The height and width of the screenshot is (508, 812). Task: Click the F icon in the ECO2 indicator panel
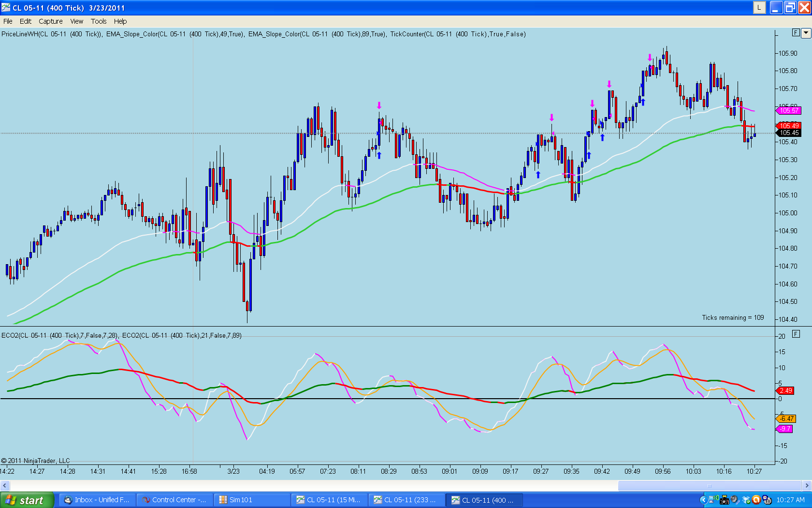pos(796,334)
